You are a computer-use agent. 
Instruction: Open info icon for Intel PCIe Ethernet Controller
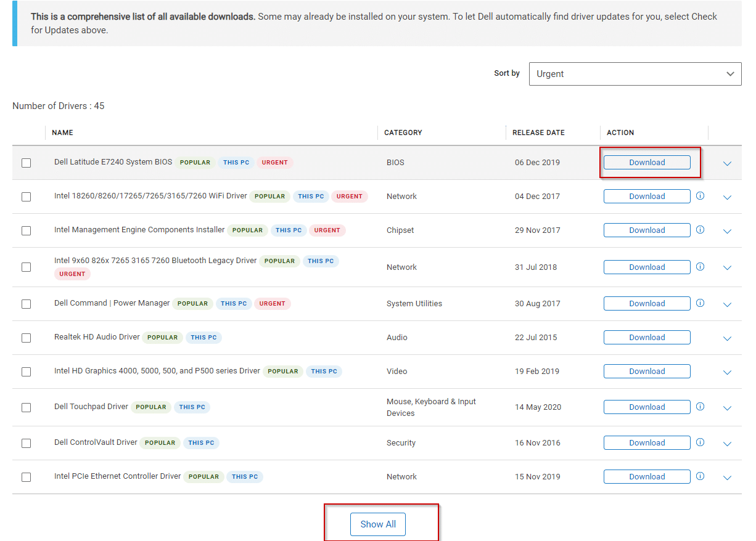click(x=700, y=476)
